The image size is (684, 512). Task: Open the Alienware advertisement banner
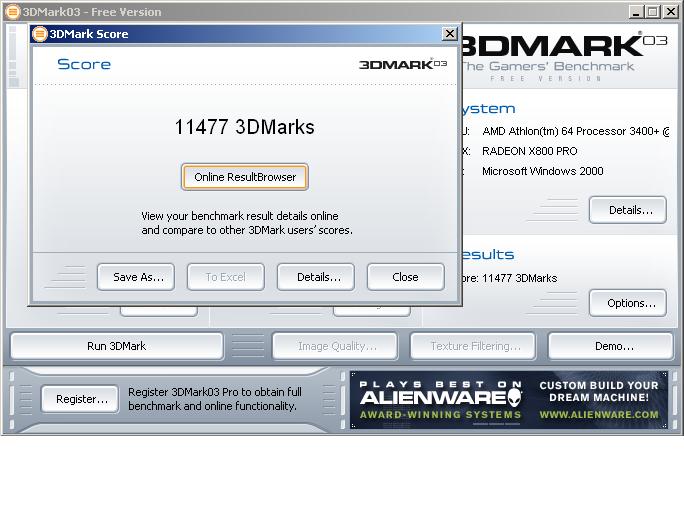[x=509, y=400]
